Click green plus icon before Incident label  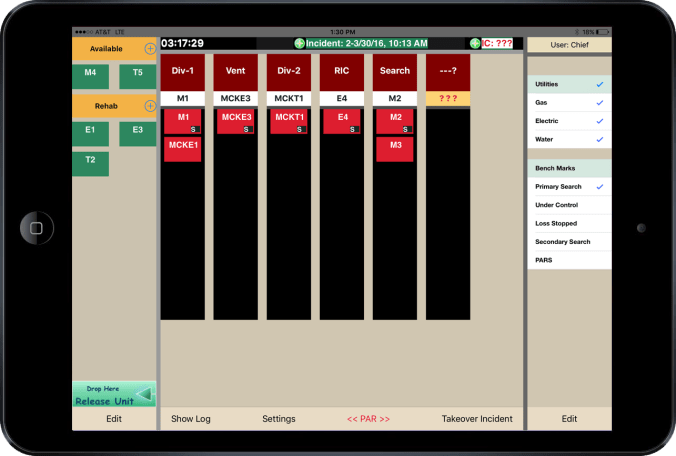click(x=299, y=44)
